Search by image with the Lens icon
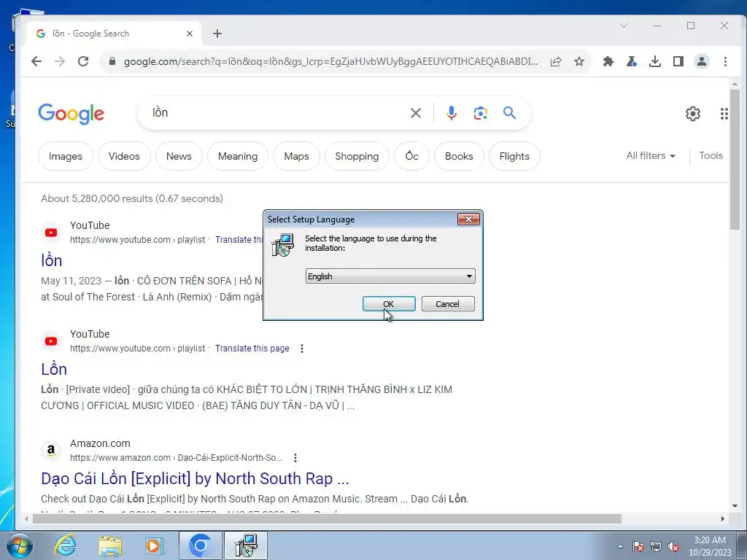The height and width of the screenshot is (560, 747). point(480,113)
